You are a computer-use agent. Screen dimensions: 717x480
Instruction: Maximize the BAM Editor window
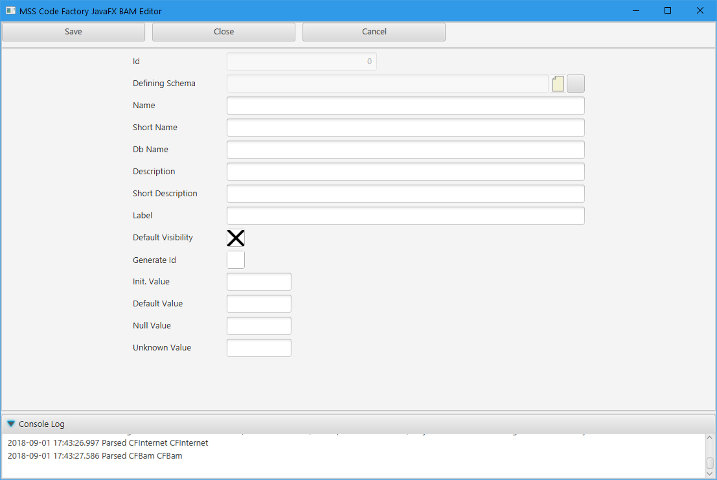[x=667, y=10]
